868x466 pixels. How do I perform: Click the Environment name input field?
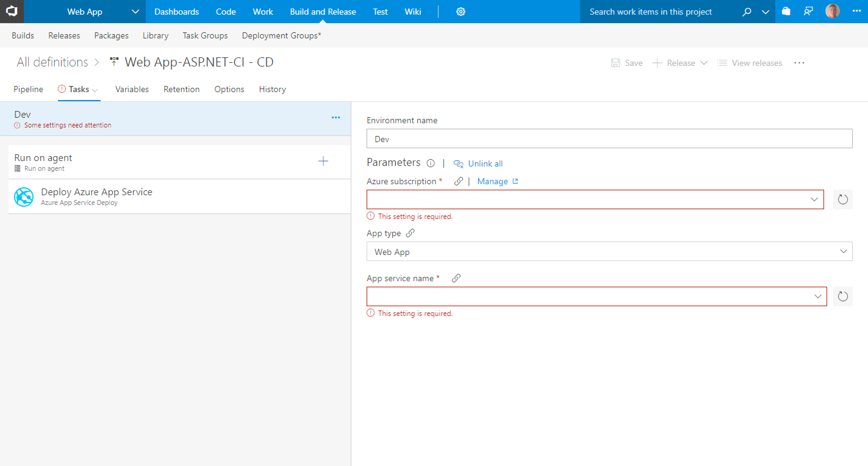coord(609,139)
